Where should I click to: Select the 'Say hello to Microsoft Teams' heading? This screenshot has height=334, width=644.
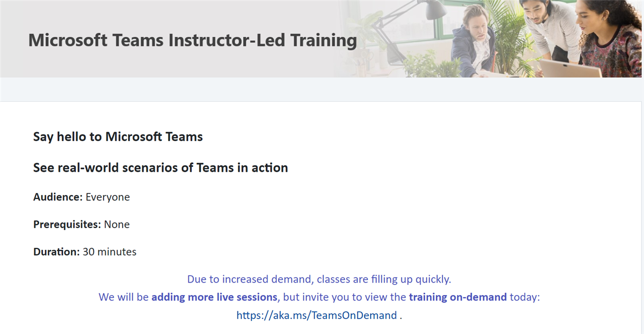click(x=118, y=137)
